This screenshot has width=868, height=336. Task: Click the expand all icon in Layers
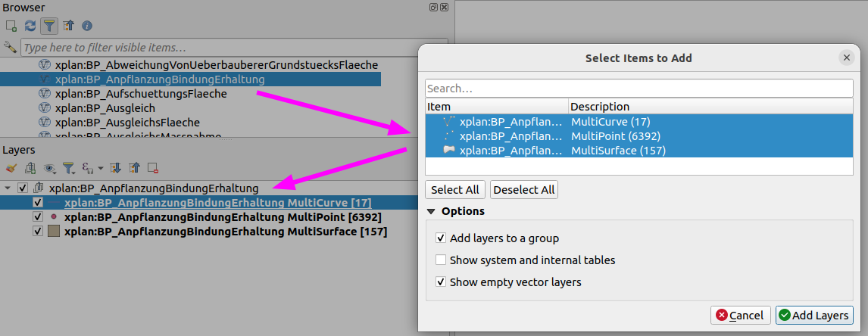tap(116, 167)
